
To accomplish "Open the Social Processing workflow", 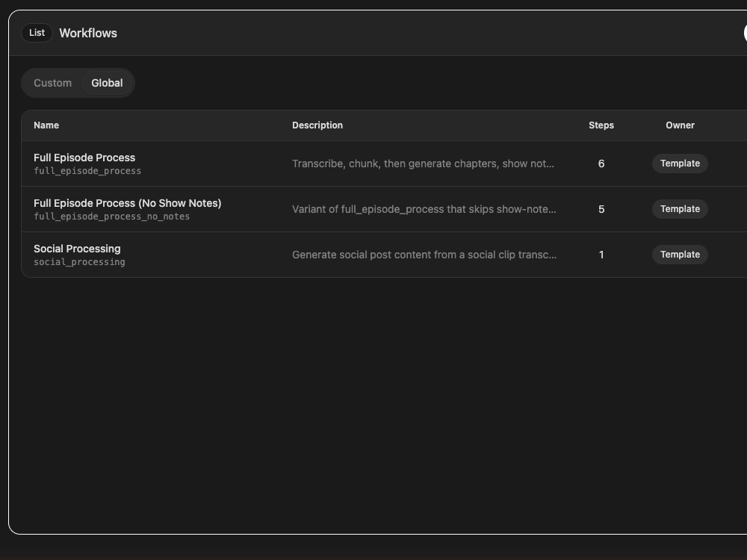I will coord(77,249).
